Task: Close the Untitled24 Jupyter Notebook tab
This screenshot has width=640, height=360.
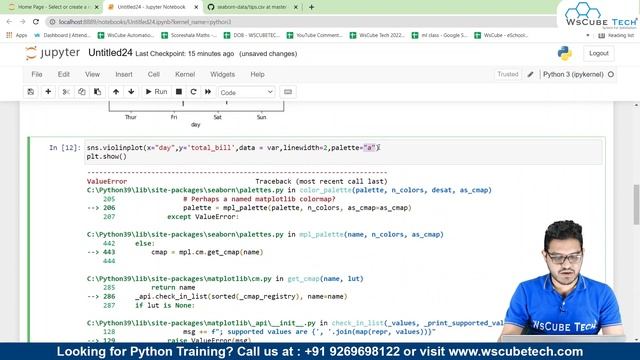Action: click(x=196, y=7)
